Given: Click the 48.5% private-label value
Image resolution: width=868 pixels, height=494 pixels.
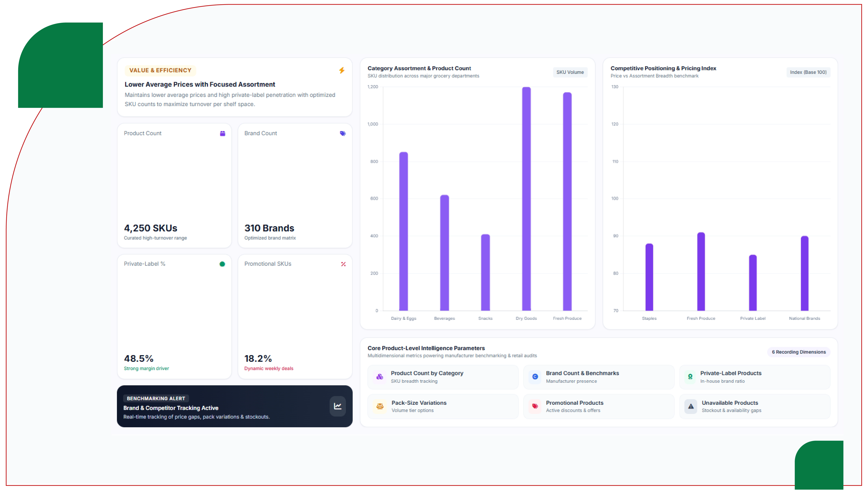Looking at the screenshot, I should [139, 359].
